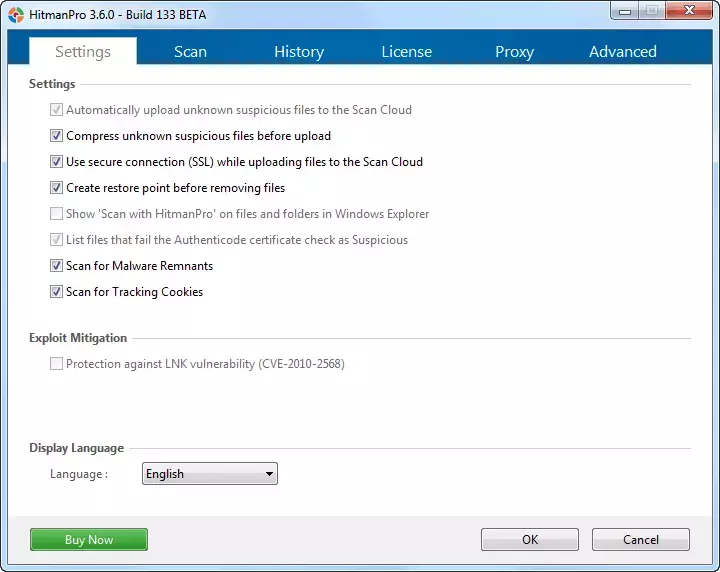Toggle Authenticode certificate check checkbox

pyautogui.click(x=56, y=240)
